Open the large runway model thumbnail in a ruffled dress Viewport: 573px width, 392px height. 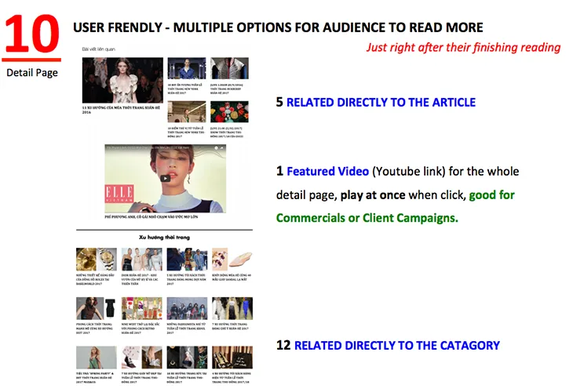tap(122, 80)
